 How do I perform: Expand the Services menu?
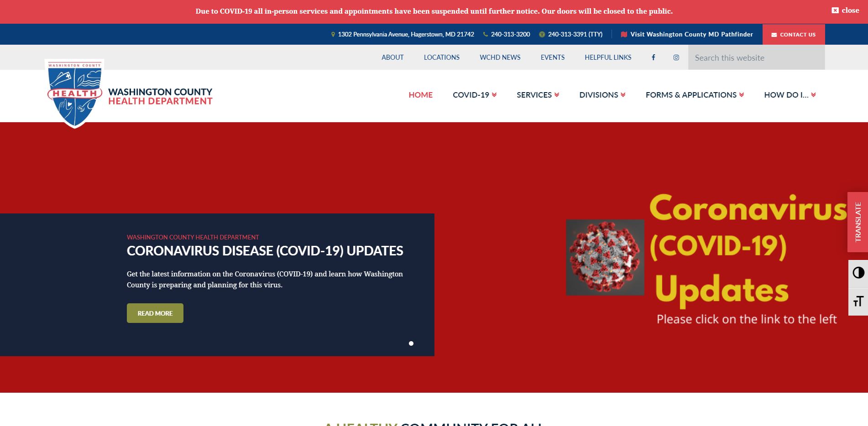pos(538,95)
